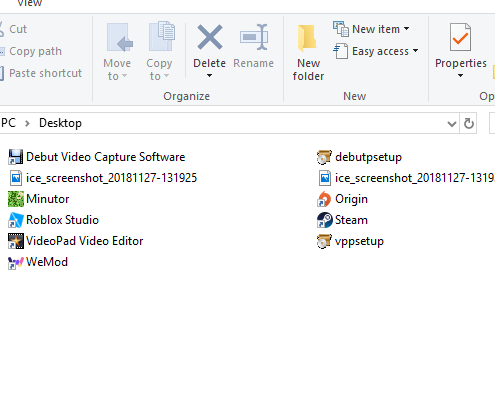The image size is (495, 395).
Task: Select the Origin shortcut icon
Action: click(x=324, y=199)
